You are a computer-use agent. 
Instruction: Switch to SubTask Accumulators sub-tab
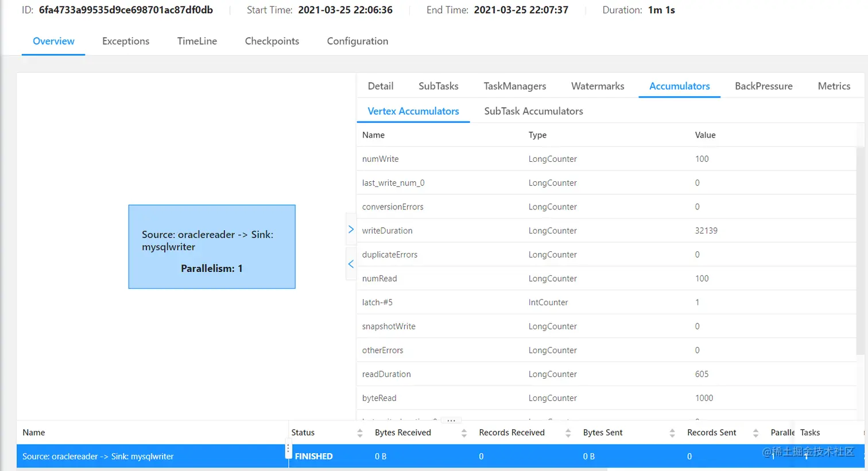(x=533, y=111)
